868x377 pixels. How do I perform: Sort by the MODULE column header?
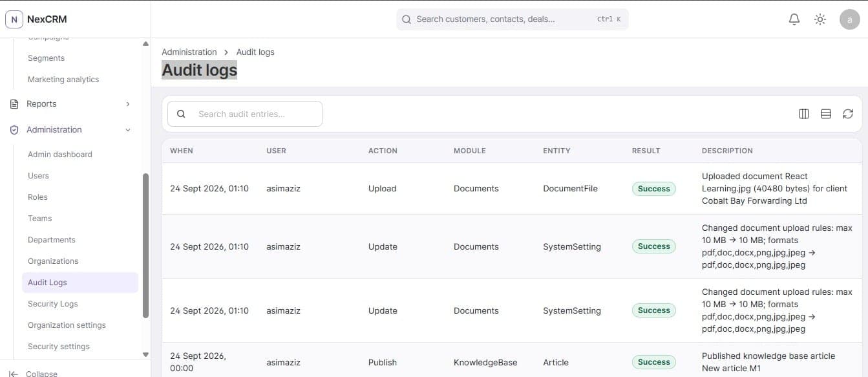point(470,151)
